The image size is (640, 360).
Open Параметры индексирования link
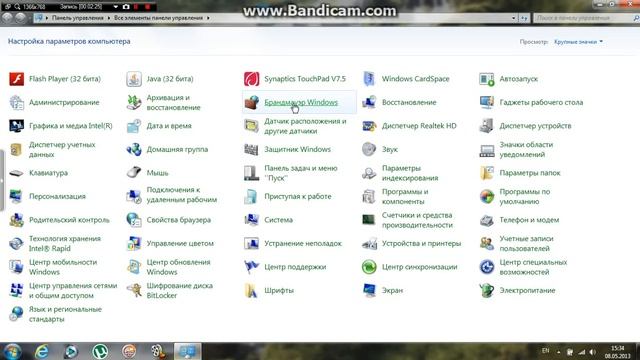(x=410, y=173)
